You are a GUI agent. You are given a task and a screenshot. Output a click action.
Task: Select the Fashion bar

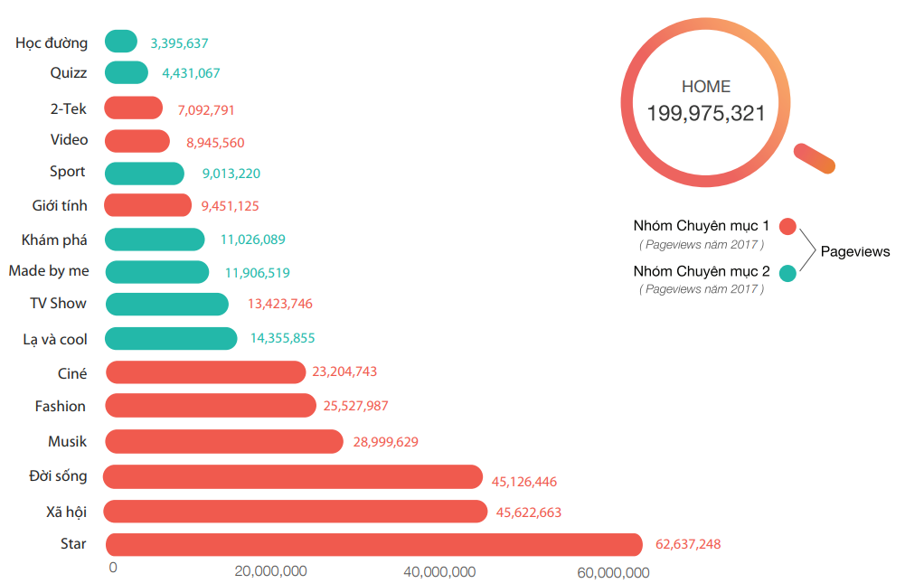point(211,405)
